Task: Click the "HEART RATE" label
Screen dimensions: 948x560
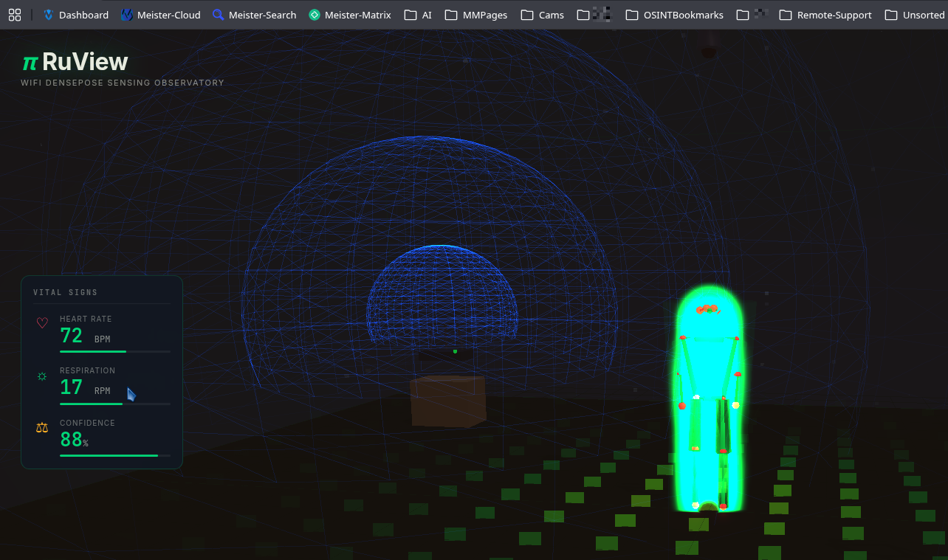Action: point(86,319)
